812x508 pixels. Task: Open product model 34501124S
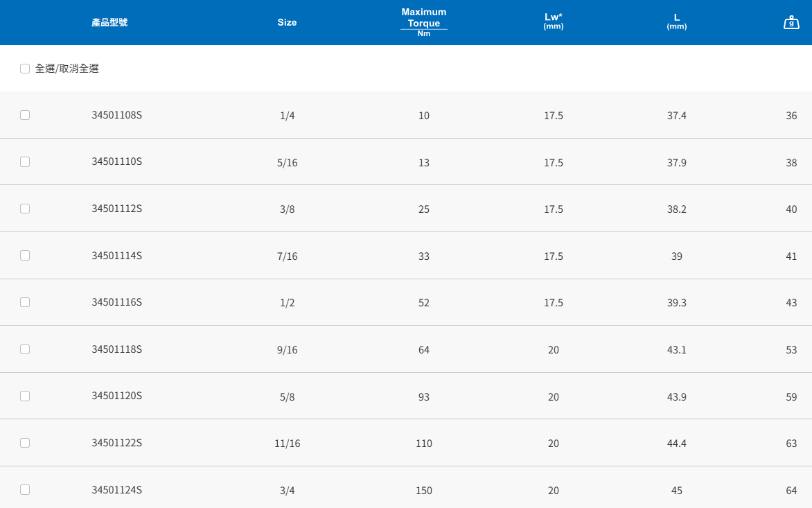[x=116, y=490]
